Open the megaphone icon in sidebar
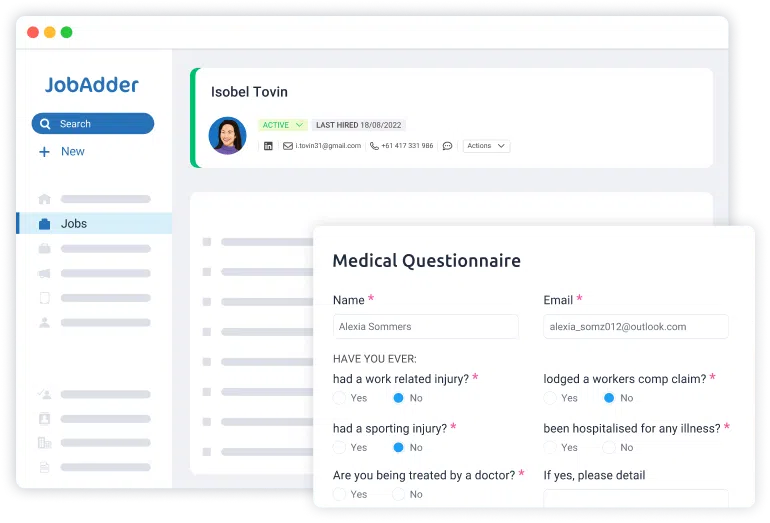This screenshot has height=523, width=770. 44,273
